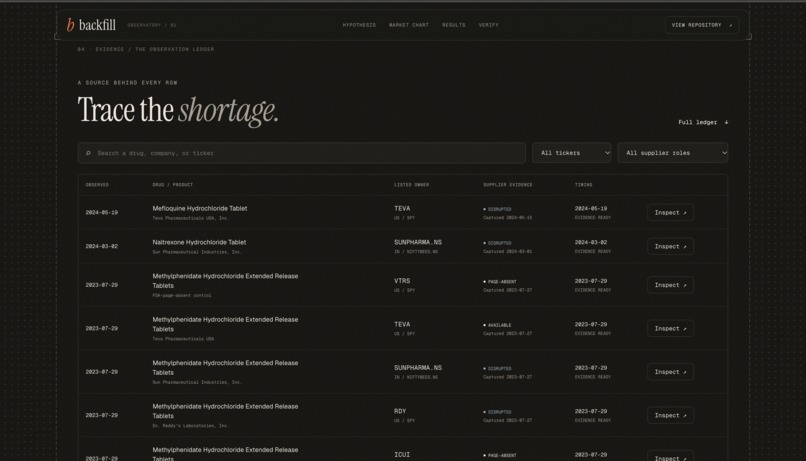Focus the drug, company, or ticker search field
Viewport: 806px width, 461px height.
coord(302,153)
